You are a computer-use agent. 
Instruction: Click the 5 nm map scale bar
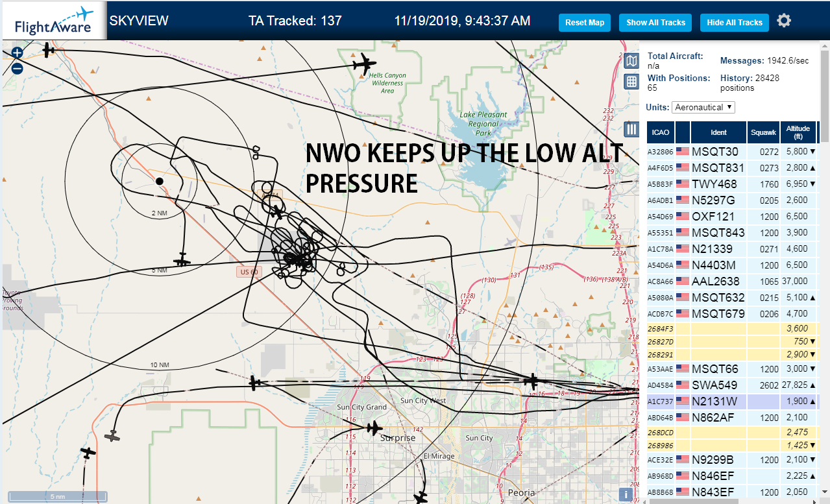58,496
